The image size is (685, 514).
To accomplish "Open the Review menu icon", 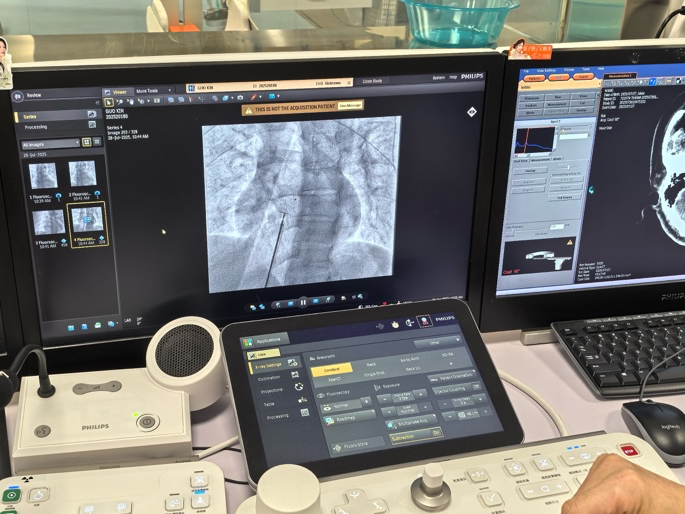I will point(18,96).
